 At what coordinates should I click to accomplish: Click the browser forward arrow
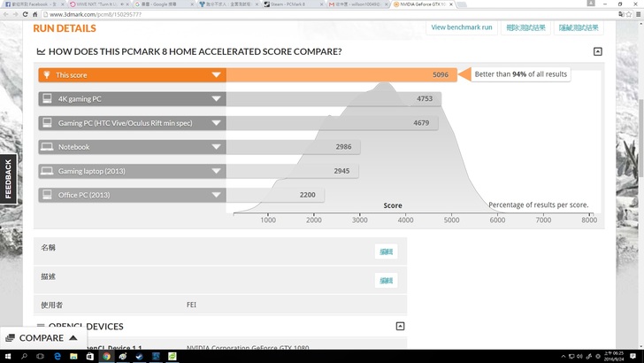point(15,14)
